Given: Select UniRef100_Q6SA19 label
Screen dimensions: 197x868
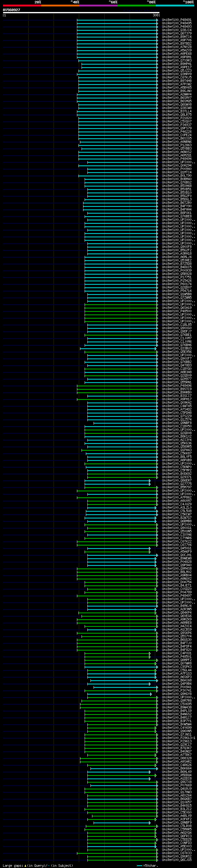Looking at the screenshot, I should pyautogui.click(x=176, y=308).
